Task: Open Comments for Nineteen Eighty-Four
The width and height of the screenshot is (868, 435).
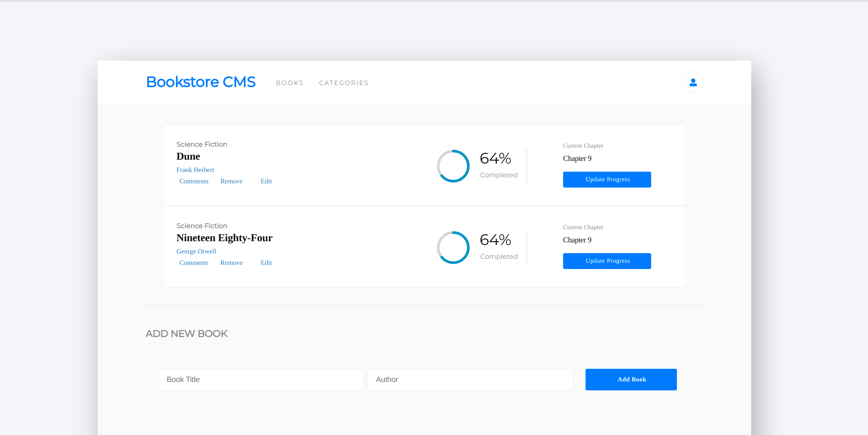Action: point(194,263)
